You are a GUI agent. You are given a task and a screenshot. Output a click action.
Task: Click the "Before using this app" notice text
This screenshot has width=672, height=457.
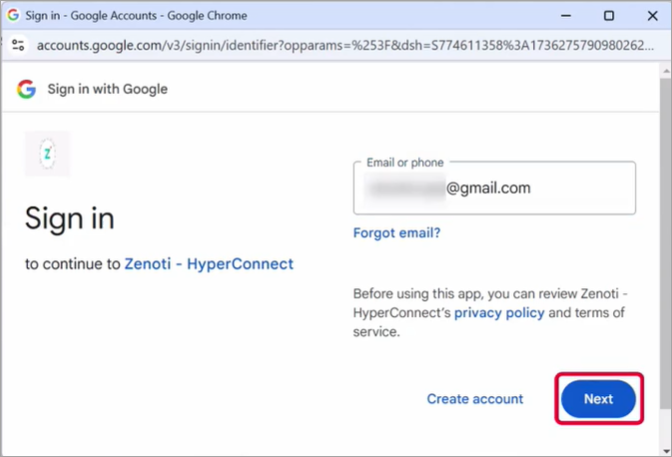tap(489, 313)
